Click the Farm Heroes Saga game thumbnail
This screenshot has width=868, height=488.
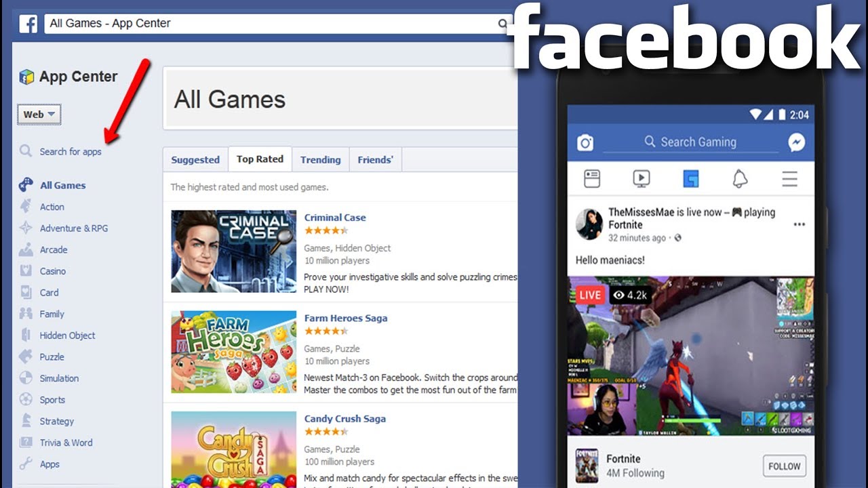pos(234,352)
